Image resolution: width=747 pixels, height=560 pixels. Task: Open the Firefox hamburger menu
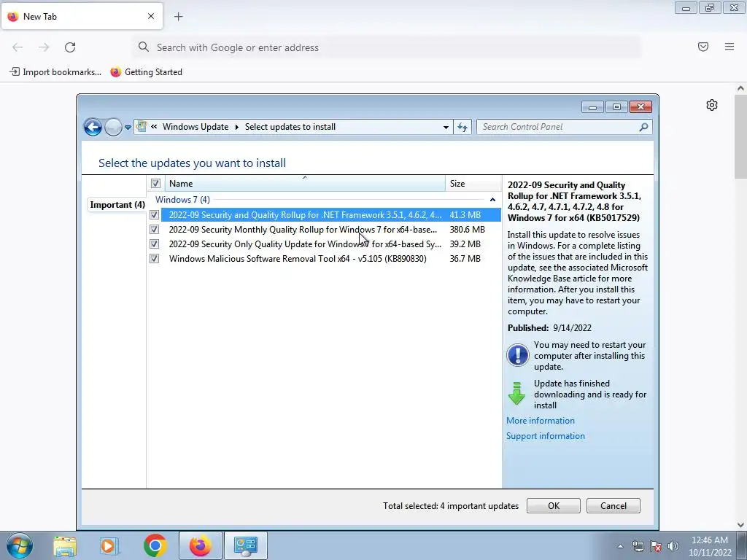(729, 47)
